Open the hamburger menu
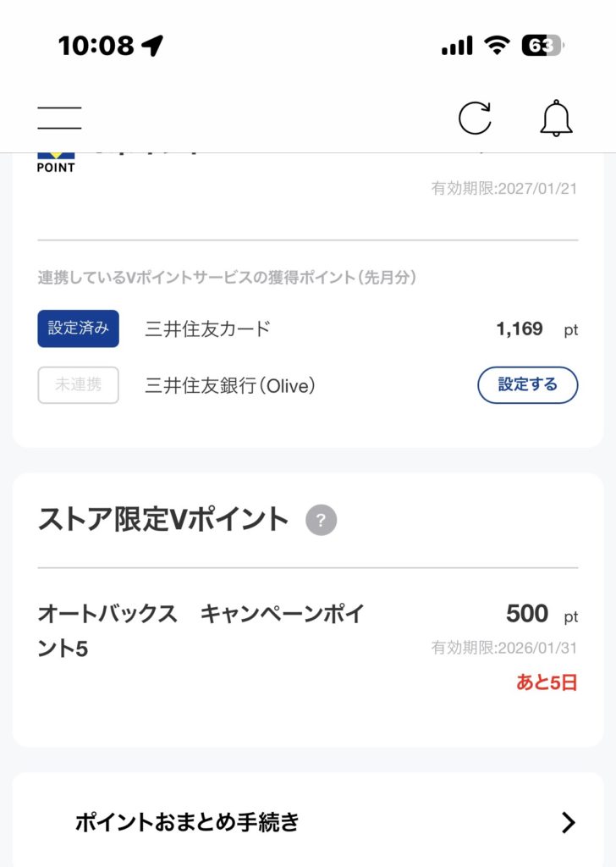The image size is (616, 867). [59, 118]
